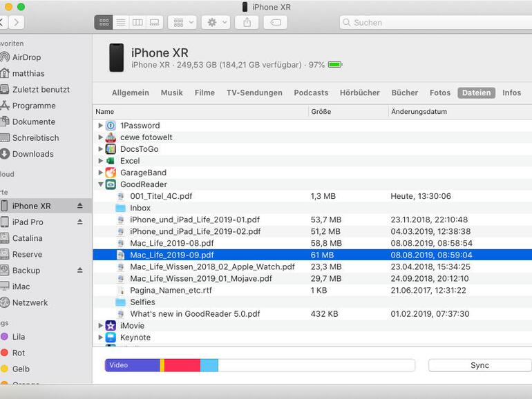Click the edit tags toolbar button

(275, 23)
